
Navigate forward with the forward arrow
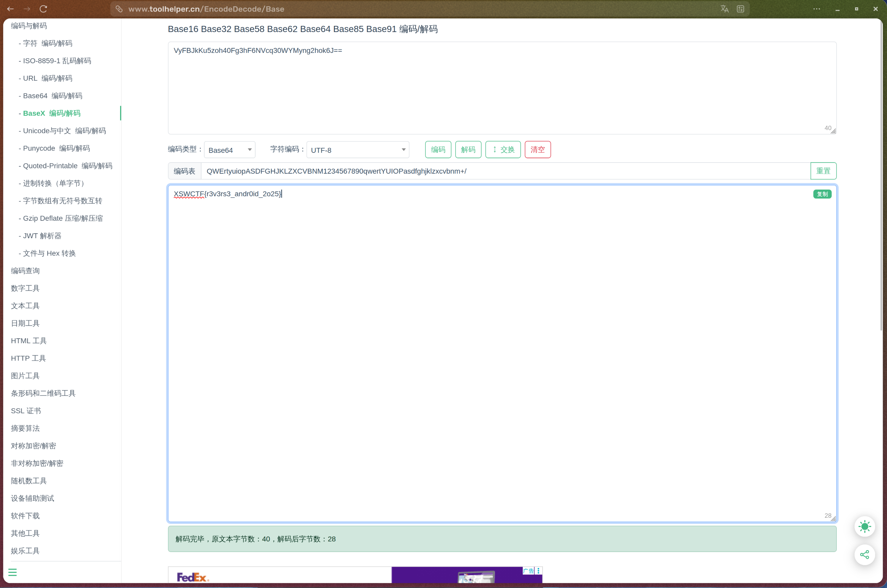[27, 8]
